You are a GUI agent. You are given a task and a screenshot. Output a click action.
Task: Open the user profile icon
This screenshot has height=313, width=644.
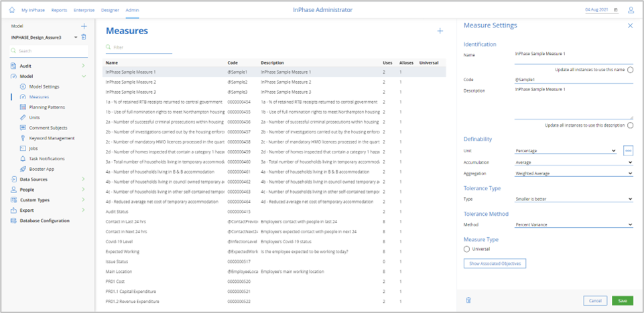pos(631,10)
